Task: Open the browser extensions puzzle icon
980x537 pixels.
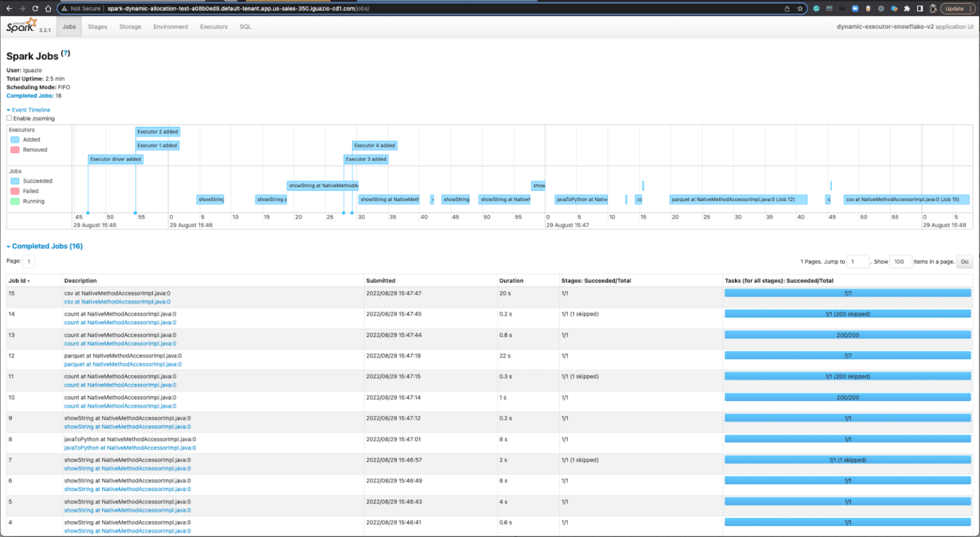Action: [907, 8]
